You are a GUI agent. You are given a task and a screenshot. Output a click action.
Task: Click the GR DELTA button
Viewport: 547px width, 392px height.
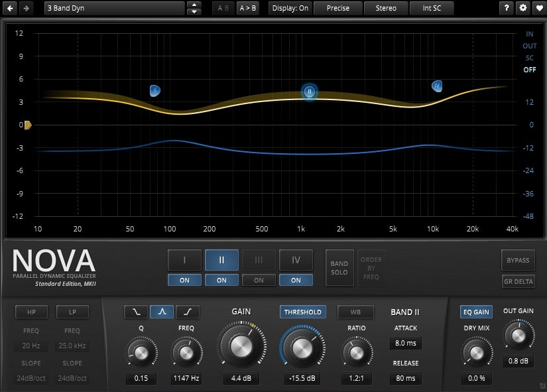point(518,281)
